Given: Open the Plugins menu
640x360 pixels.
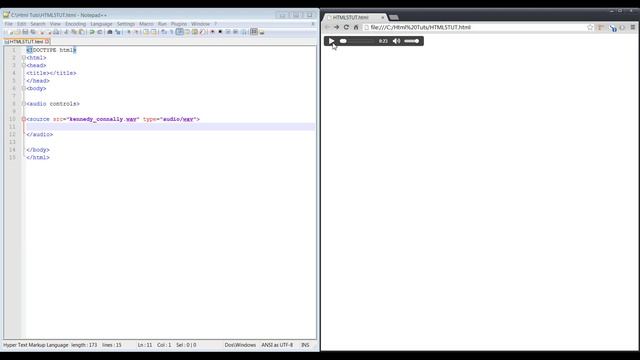Looking at the screenshot, I should [x=179, y=24].
